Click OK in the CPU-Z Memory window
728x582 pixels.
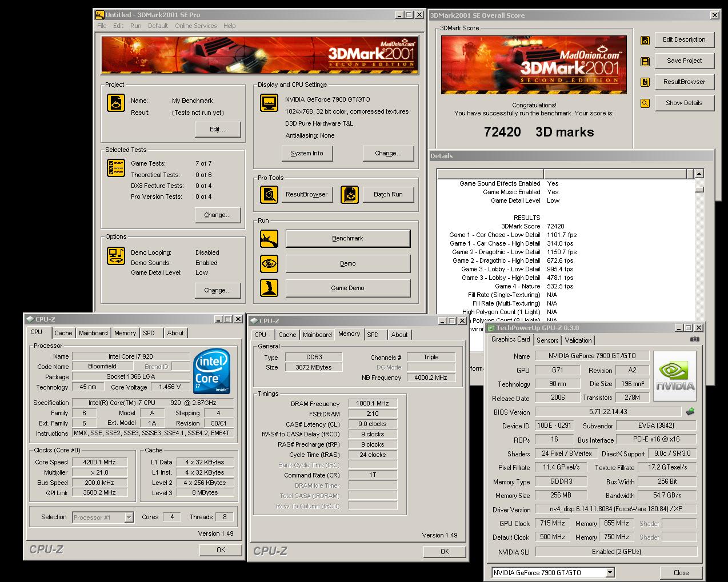tap(445, 552)
